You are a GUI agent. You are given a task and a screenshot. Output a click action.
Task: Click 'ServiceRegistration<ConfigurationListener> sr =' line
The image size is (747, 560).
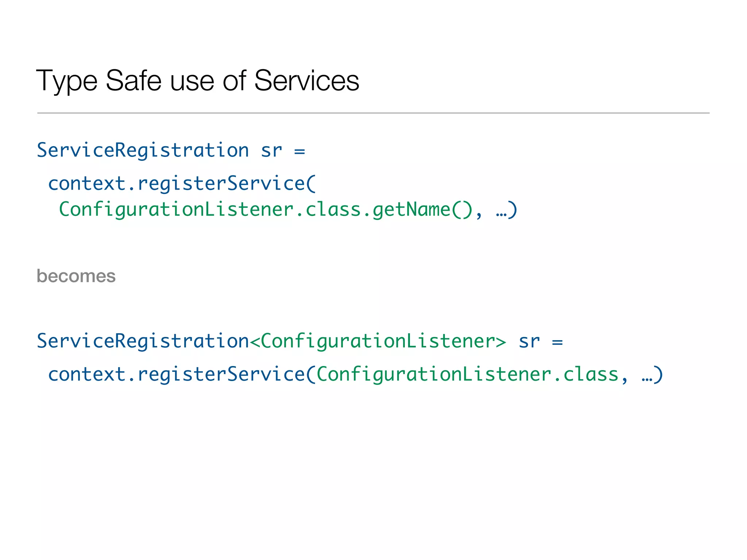click(x=300, y=342)
